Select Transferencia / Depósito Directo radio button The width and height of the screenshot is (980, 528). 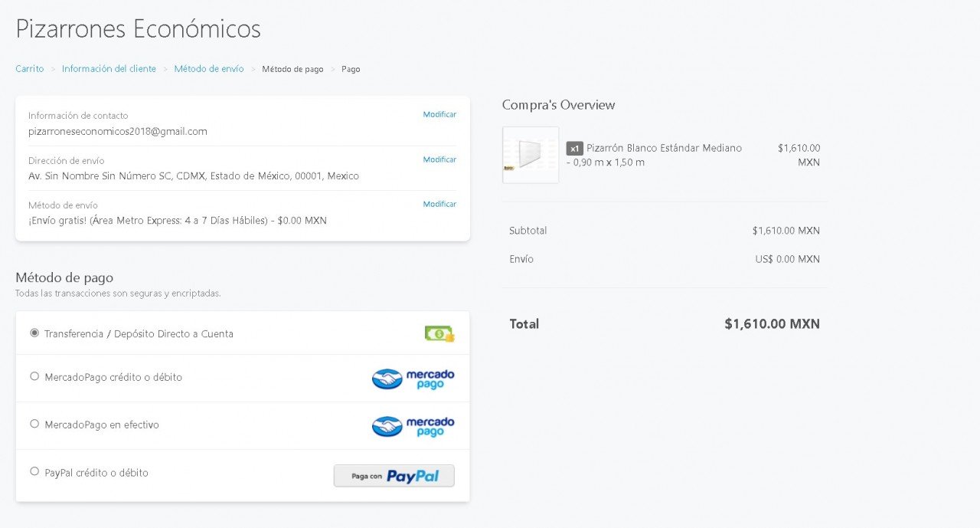34,333
